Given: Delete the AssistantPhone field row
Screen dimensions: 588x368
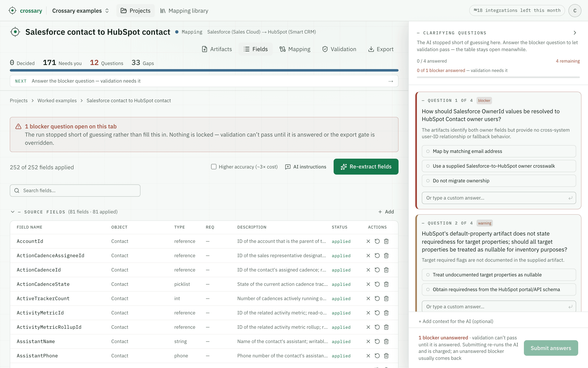Looking at the screenshot, I should coord(386,356).
